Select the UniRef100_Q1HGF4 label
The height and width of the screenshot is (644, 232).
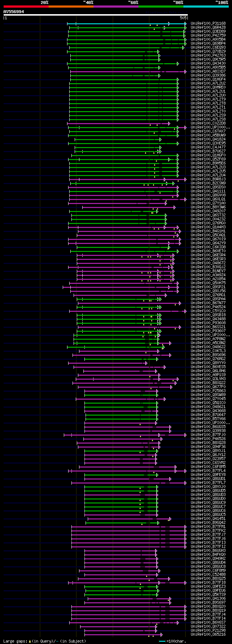[208, 80]
